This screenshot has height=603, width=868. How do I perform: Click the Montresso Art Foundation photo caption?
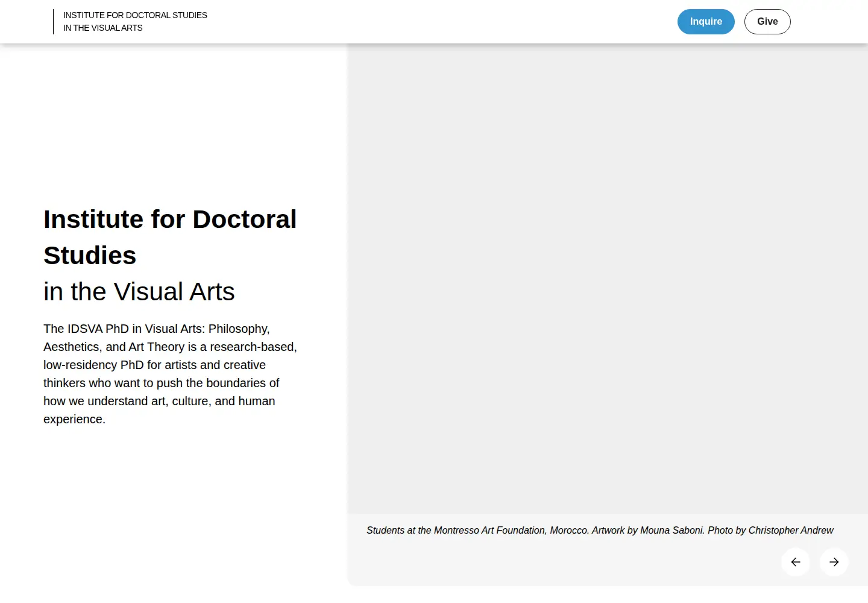click(x=600, y=531)
